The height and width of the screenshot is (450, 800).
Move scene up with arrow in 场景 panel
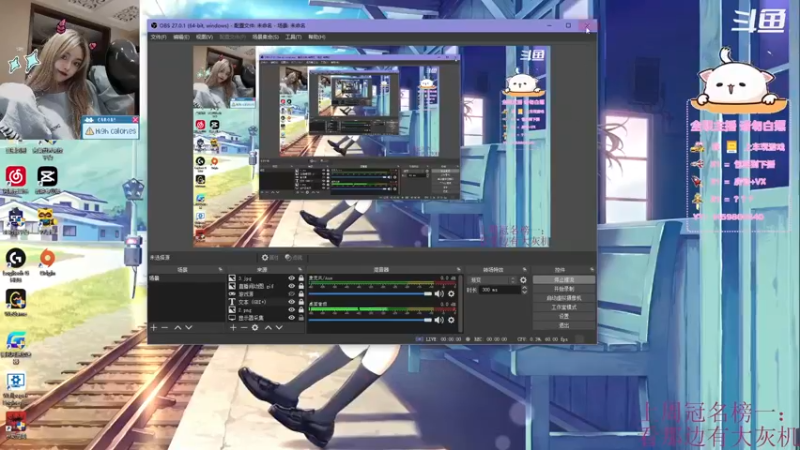(178, 328)
